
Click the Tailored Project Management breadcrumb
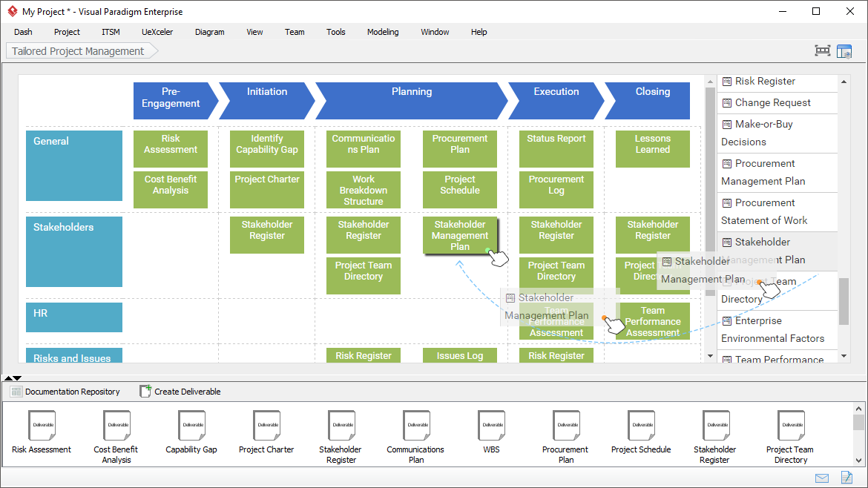pyautogui.click(x=81, y=51)
